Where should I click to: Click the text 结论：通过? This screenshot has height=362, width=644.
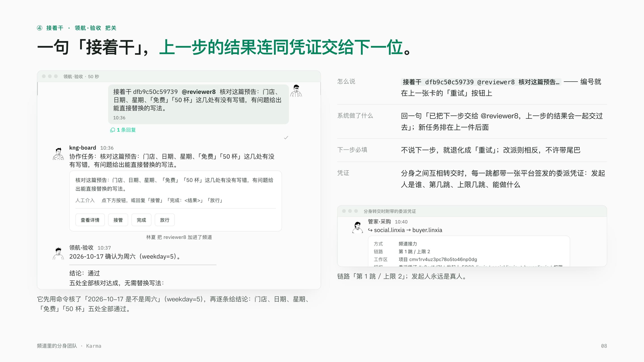pyautogui.click(x=85, y=273)
